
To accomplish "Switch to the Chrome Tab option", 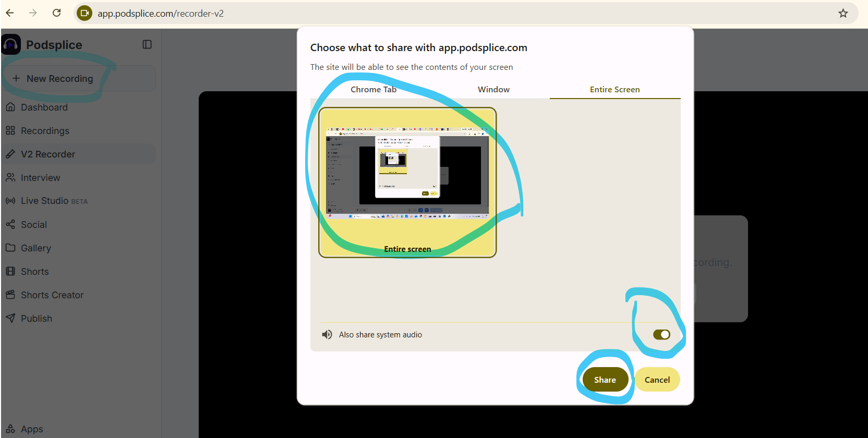I will [x=373, y=89].
